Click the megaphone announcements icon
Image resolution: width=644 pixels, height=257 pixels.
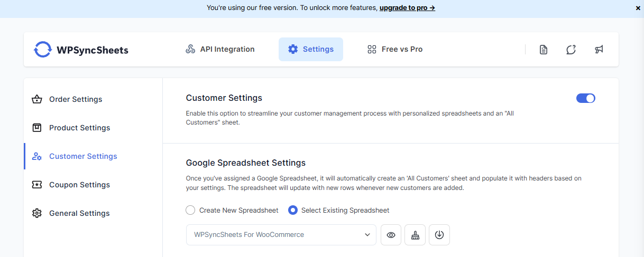(x=599, y=50)
